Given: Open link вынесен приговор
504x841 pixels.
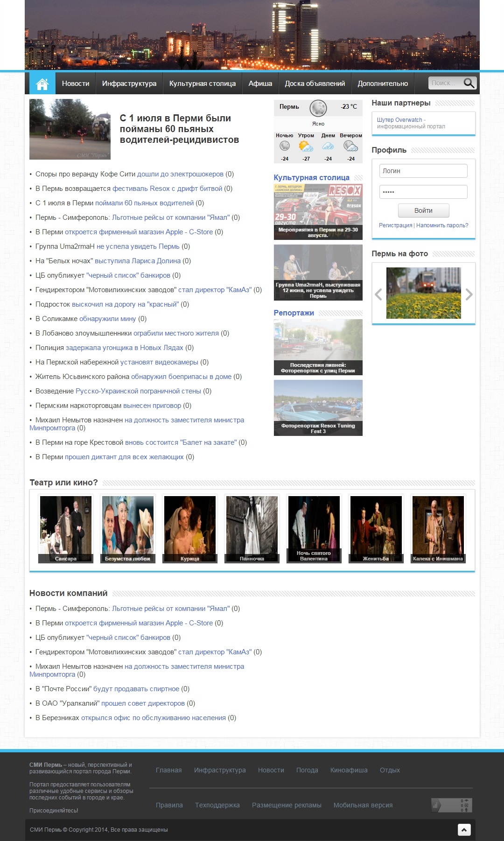Looking at the screenshot, I should (x=152, y=406).
